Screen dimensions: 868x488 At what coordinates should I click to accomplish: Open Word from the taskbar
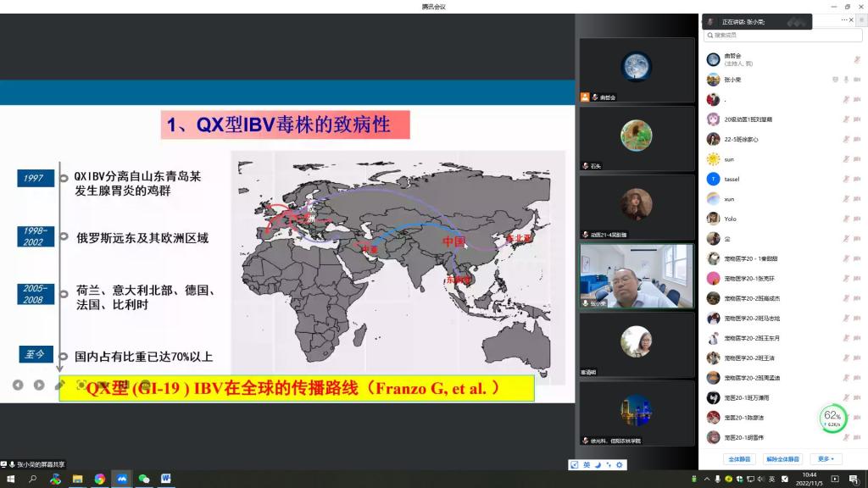point(165,479)
